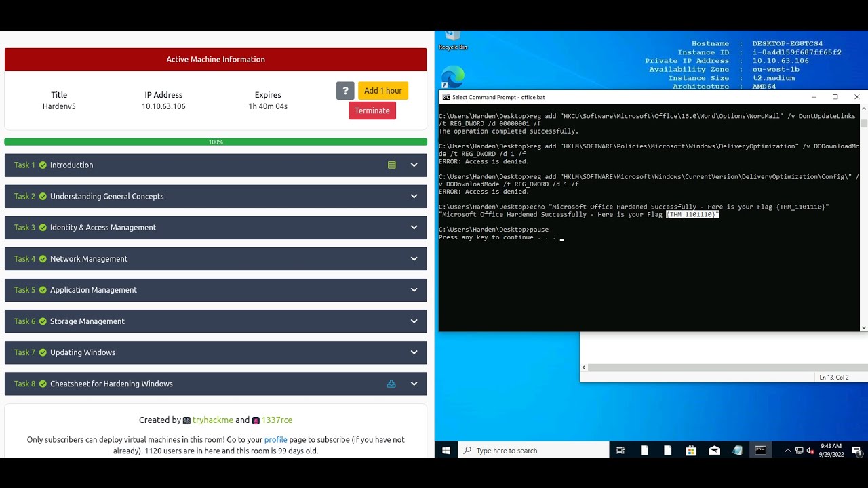Click the 100% room progress bar
Image resolution: width=868 pixels, height=488 pixels.
(x=216, y=142)
